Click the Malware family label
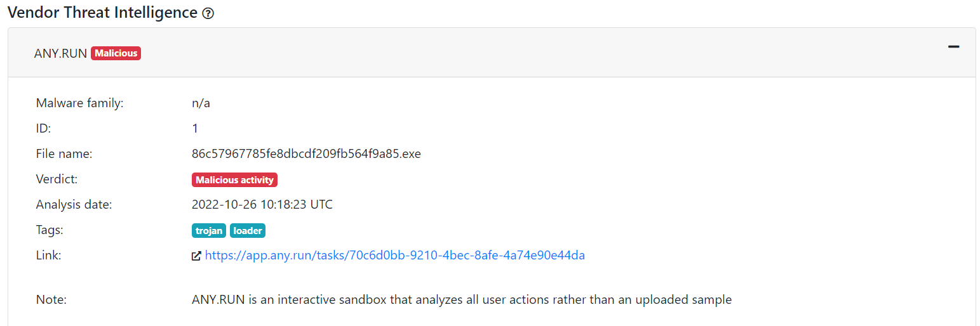The width and height of the screenshot is (980, 326). tap(80, 103)
